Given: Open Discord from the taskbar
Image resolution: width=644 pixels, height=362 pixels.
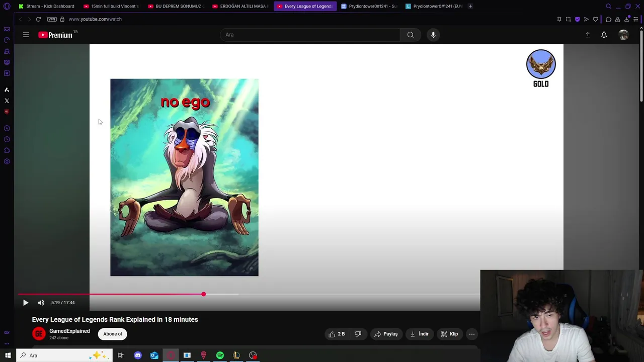Looking at the screenshot, I should pyautogui.click(x=137, y=355).
